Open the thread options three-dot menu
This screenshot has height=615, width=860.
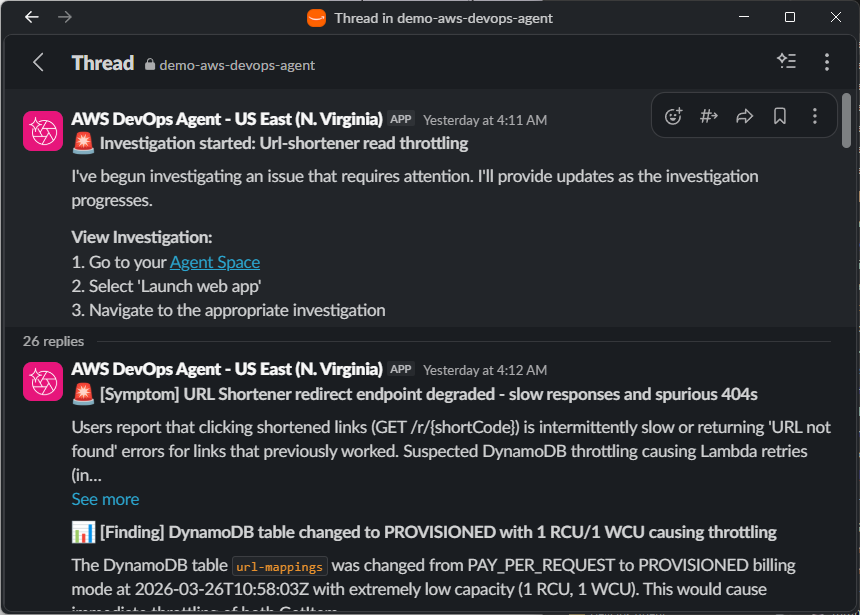827,61
